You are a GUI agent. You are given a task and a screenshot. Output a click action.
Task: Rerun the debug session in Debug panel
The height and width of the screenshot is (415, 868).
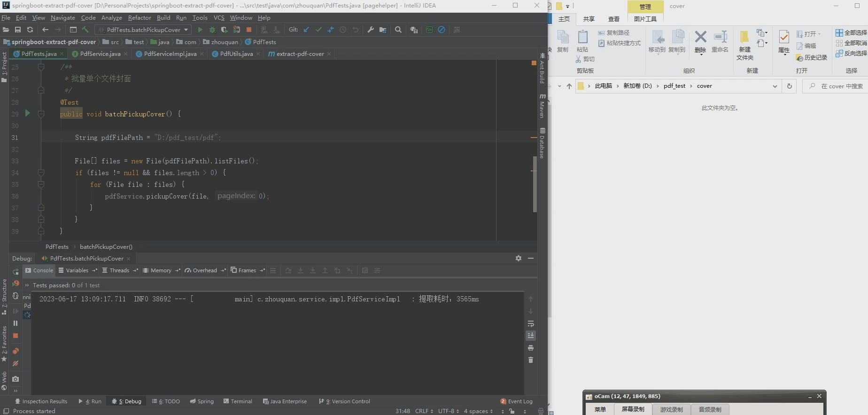point(15,271)
